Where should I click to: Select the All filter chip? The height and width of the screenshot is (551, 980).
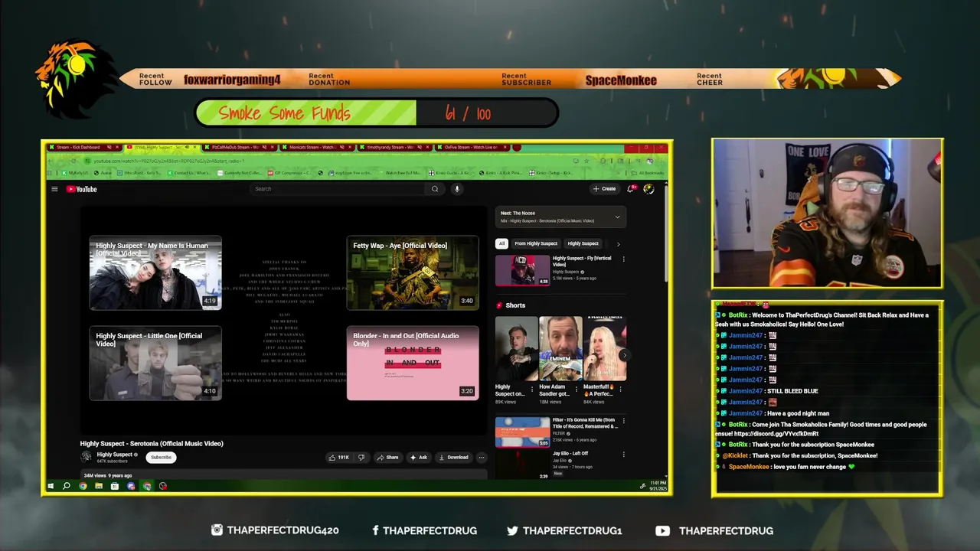tap(501, 243)
